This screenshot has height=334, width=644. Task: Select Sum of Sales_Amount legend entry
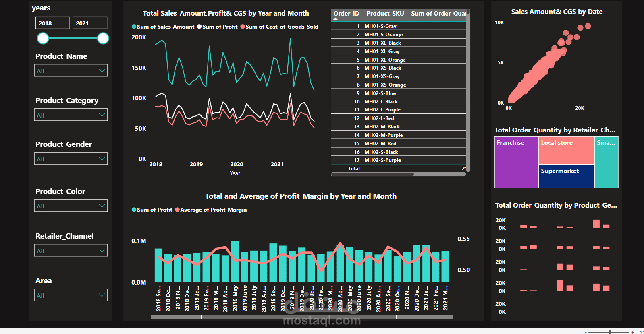163,27
